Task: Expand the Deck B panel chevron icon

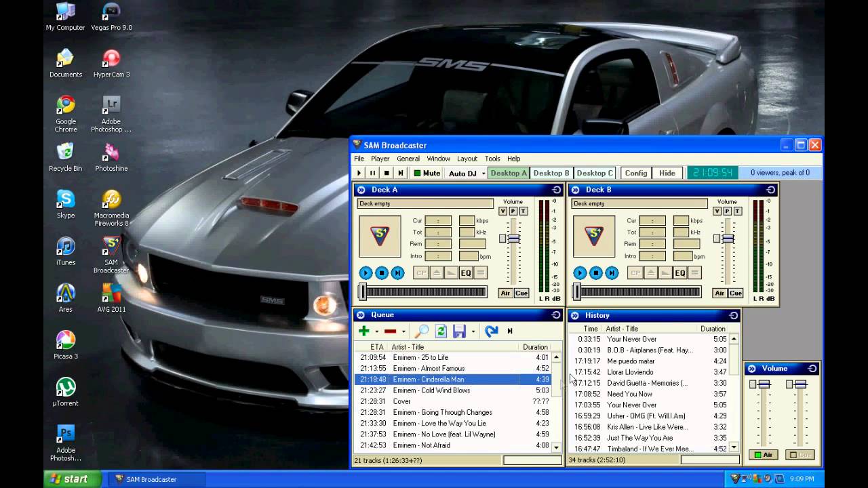Action: pyautogui.click(x=576, y=190)
